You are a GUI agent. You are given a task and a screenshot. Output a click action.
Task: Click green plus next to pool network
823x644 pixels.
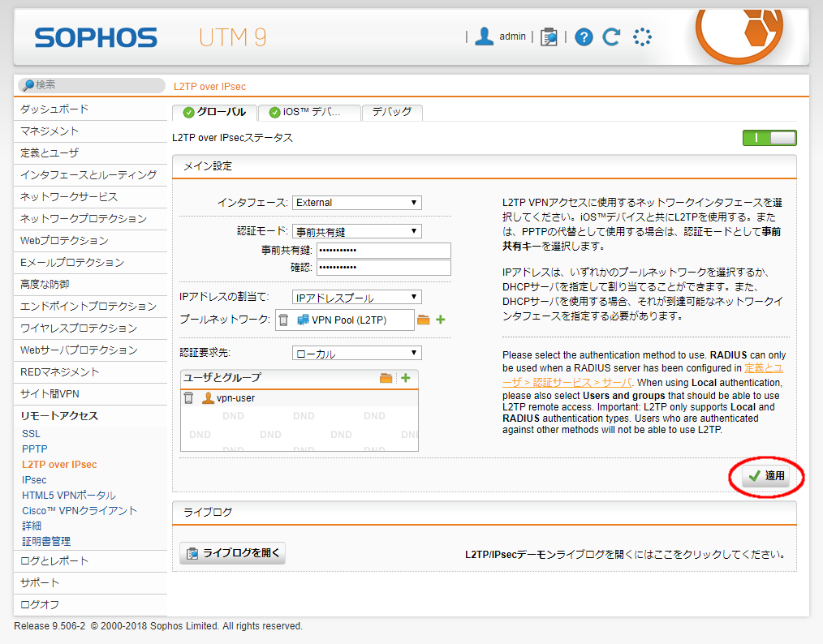tap(441, 320)
